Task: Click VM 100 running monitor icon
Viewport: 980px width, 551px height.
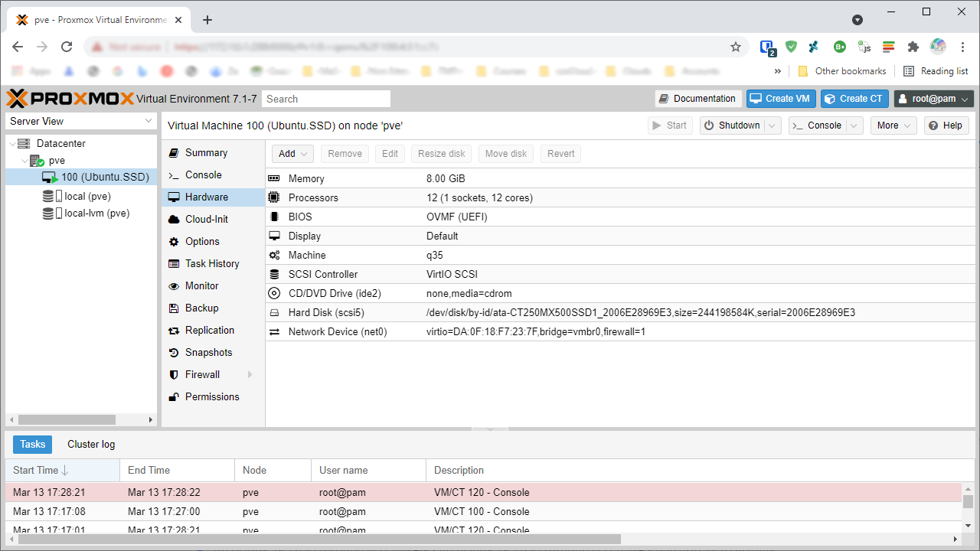Action: coord(50,177)
